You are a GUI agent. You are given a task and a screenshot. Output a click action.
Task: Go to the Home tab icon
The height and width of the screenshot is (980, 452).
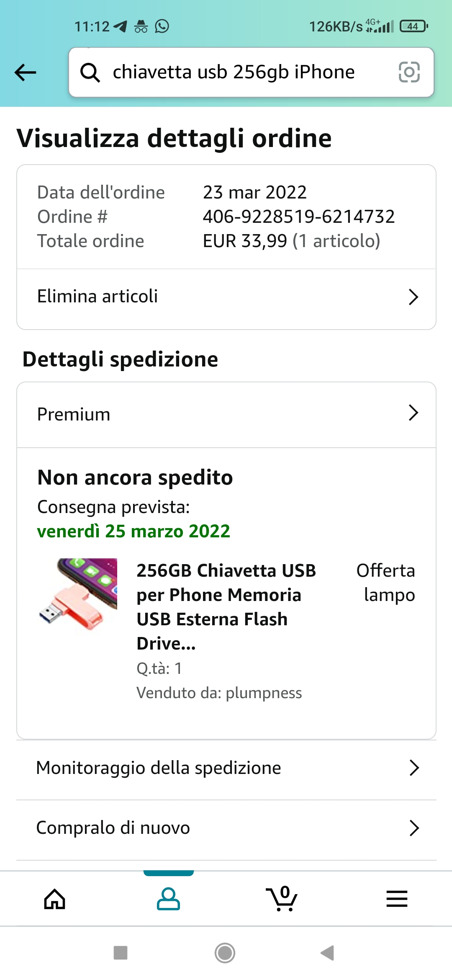(x=55, y=899)
